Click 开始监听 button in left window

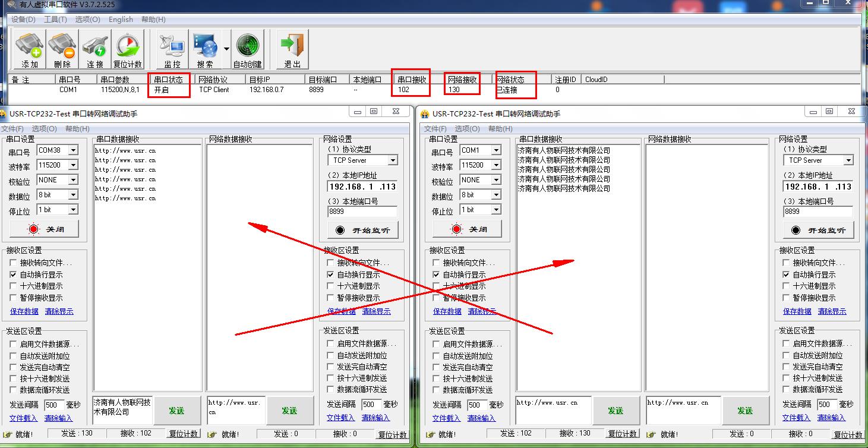coord(362,231)
